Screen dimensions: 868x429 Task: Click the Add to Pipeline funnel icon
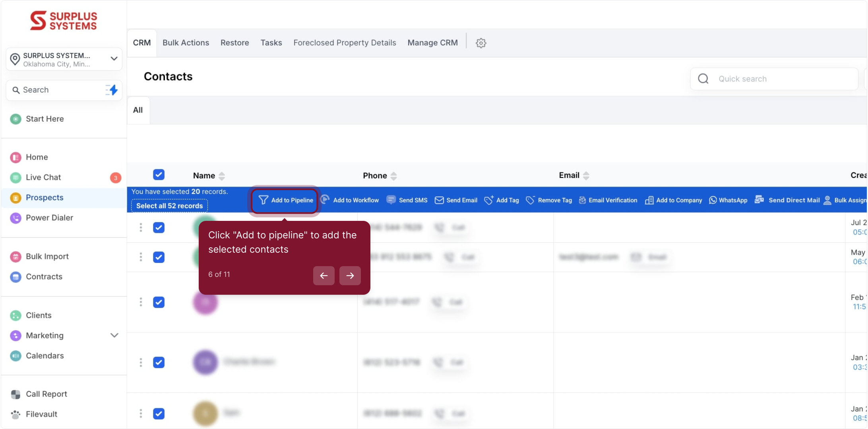pyautogui.click(x=263, y=200)
